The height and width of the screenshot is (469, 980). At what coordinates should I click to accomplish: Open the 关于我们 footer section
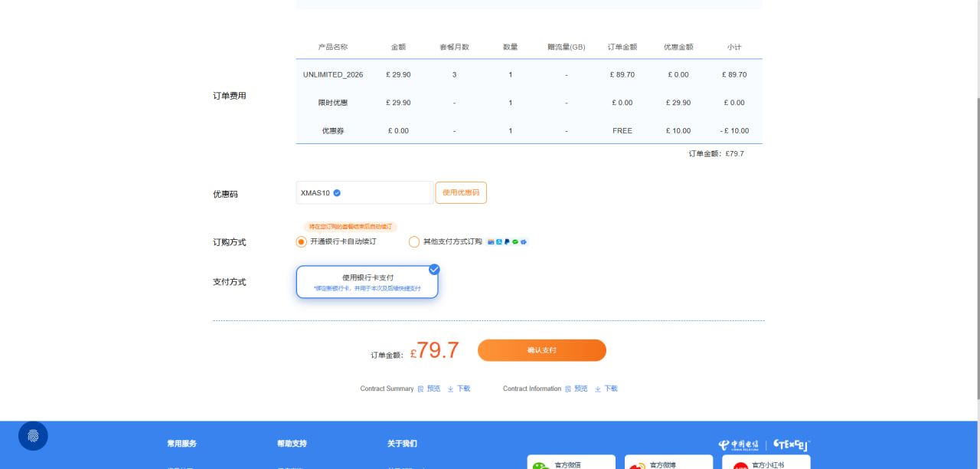click(402, 444)
